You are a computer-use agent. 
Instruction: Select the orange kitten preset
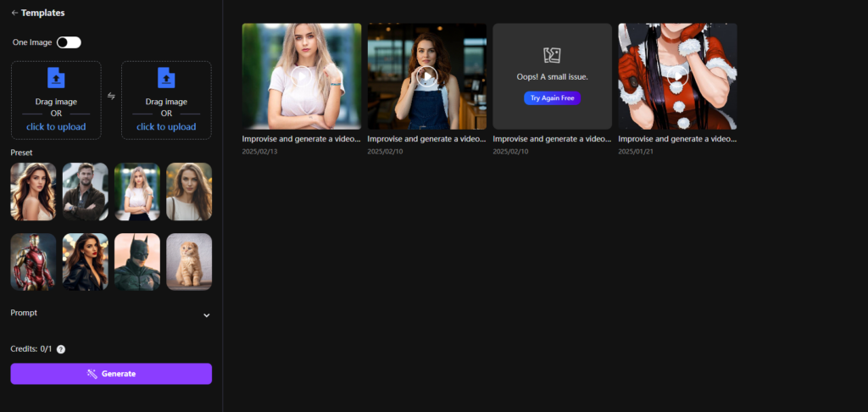[x=189, y=262]
